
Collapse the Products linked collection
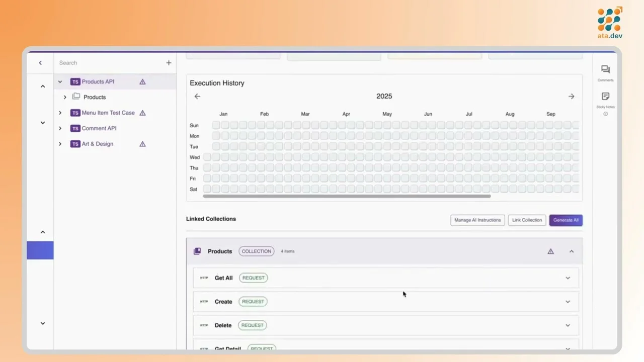571,251
